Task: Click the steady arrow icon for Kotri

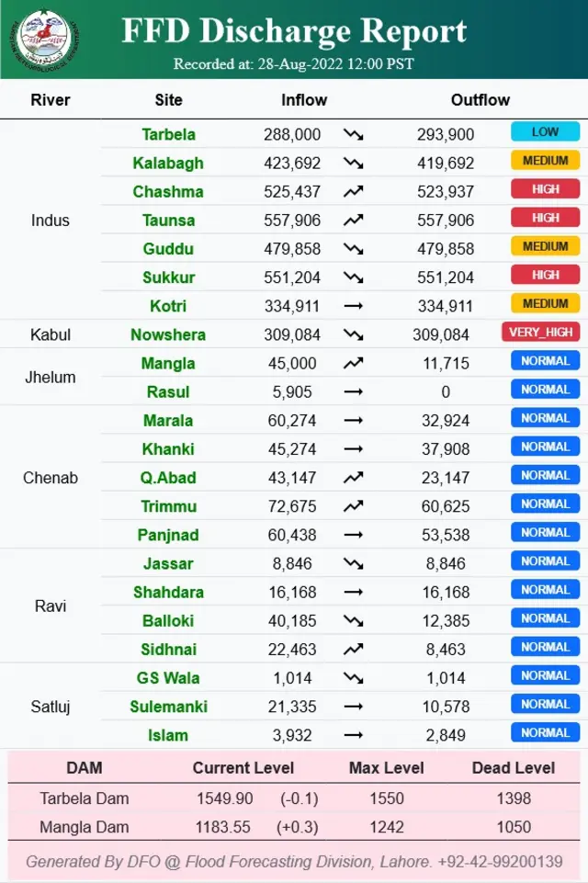Action: point(353,306)
